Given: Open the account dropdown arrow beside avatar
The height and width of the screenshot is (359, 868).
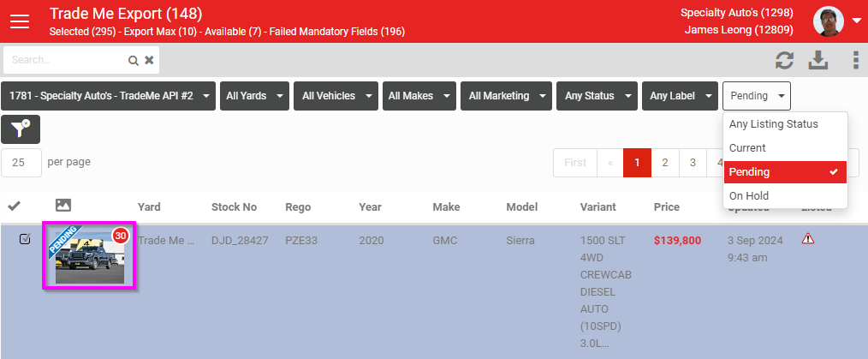Looking at the screenshot, I should (856, 21).
